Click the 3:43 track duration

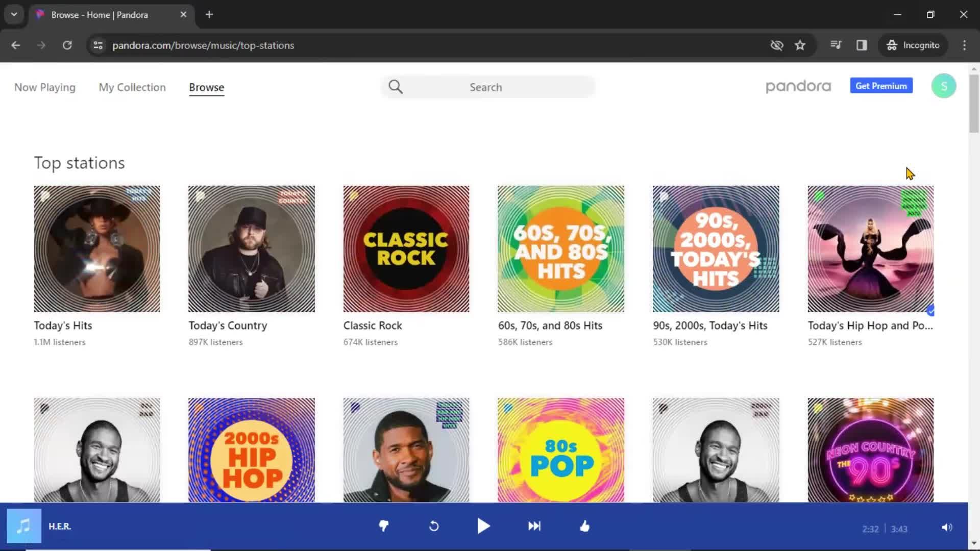[x=899, y=529]
